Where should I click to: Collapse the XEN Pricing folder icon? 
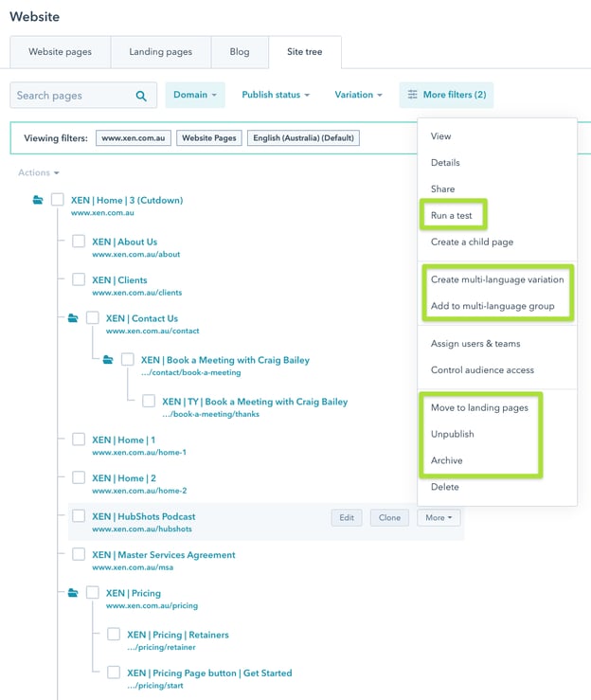point(73,593)
